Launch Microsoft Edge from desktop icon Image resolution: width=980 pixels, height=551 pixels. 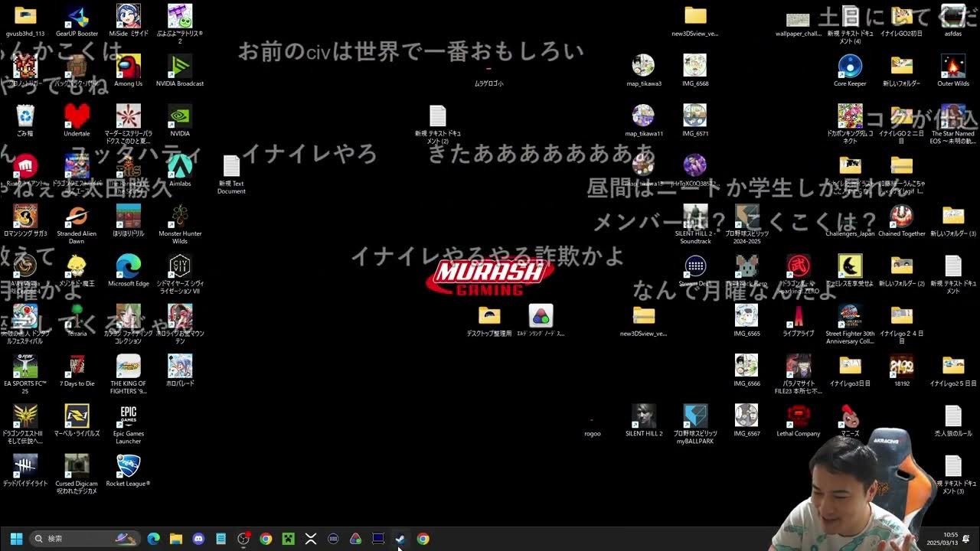point(128,266)
